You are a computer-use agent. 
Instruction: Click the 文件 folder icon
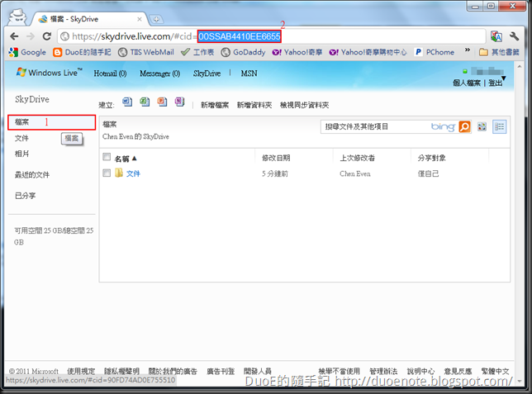[x=119, y=173]
